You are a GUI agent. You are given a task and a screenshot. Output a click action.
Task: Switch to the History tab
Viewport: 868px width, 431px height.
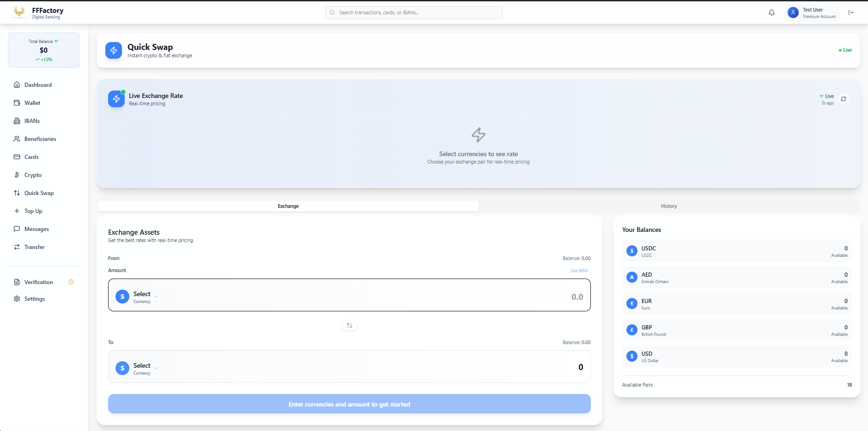[x=668, y=206]
